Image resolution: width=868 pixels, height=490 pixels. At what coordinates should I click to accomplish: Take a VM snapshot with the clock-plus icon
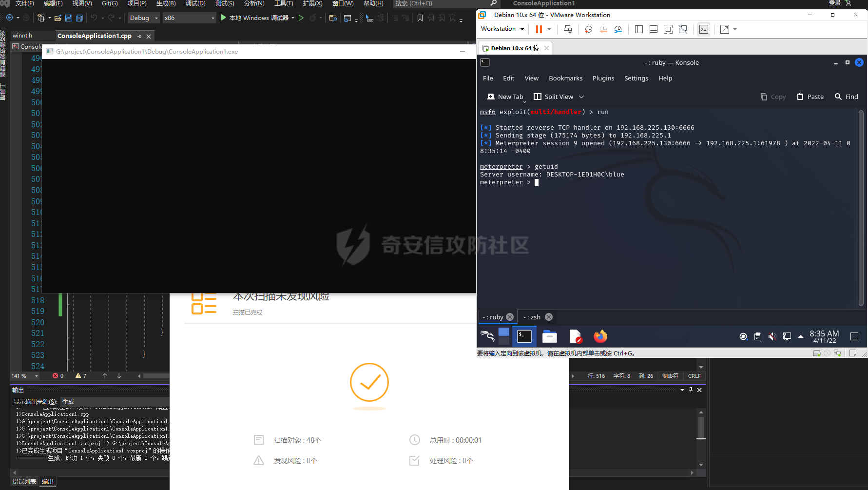pyautogui.click(x=589, y=29)
